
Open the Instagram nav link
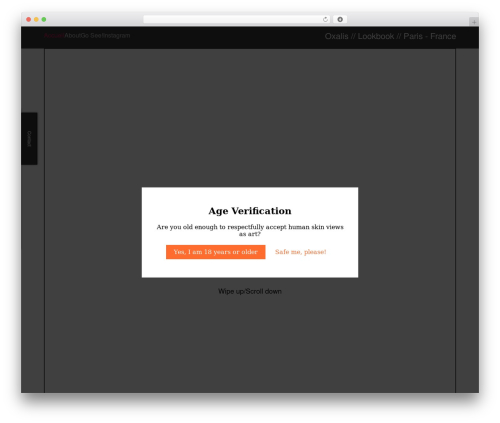pos(116,36)
